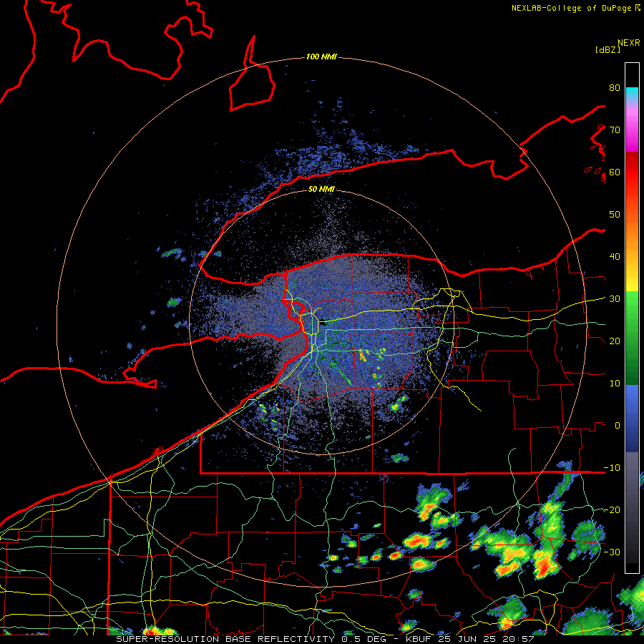Click the 10 value on the dBZ scale
Screen dimensions: 644x644
[615, 384]
